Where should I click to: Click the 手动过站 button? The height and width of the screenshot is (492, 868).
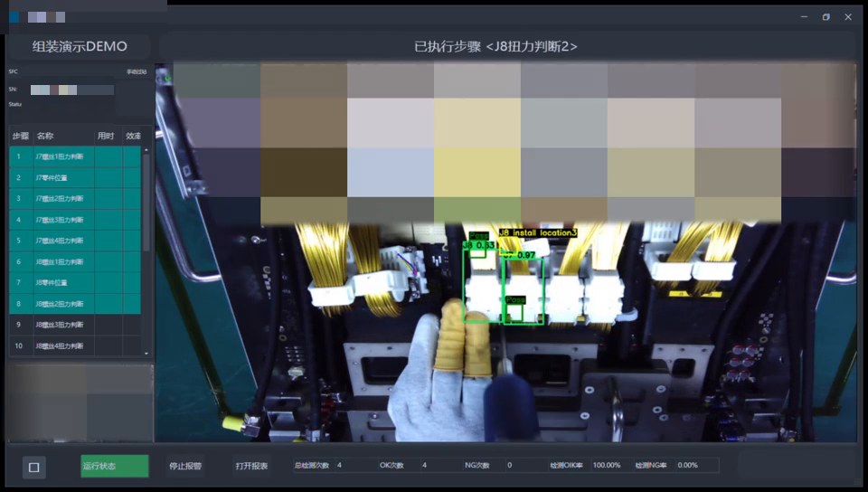click(137, 72)
